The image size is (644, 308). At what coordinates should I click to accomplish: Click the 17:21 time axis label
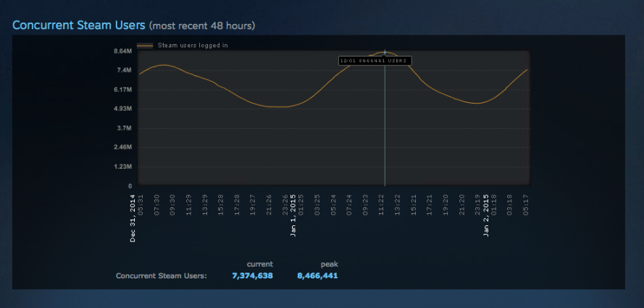(430, 204)
